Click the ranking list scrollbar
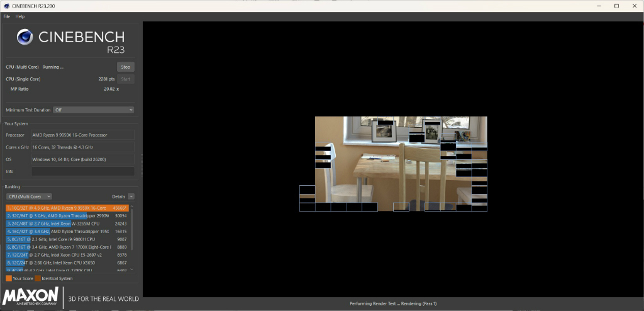This screenshot has width=644, height=311. click(132, 230)
